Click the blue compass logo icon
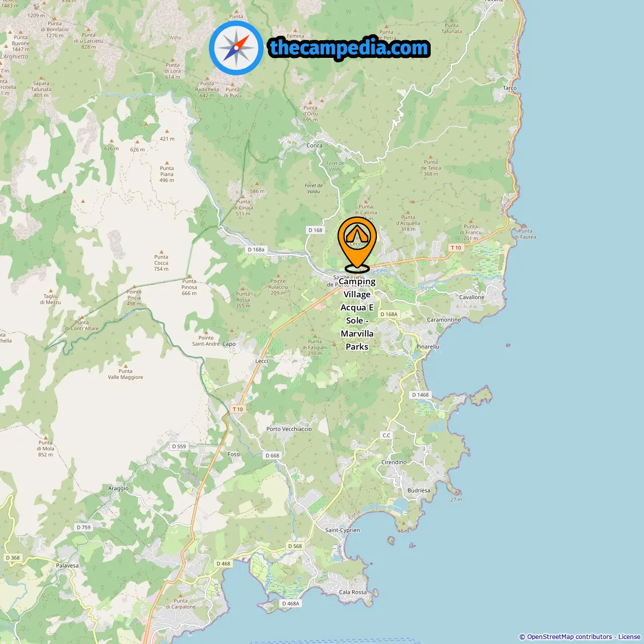Viewport: 644px width, 644px height. 236,48
